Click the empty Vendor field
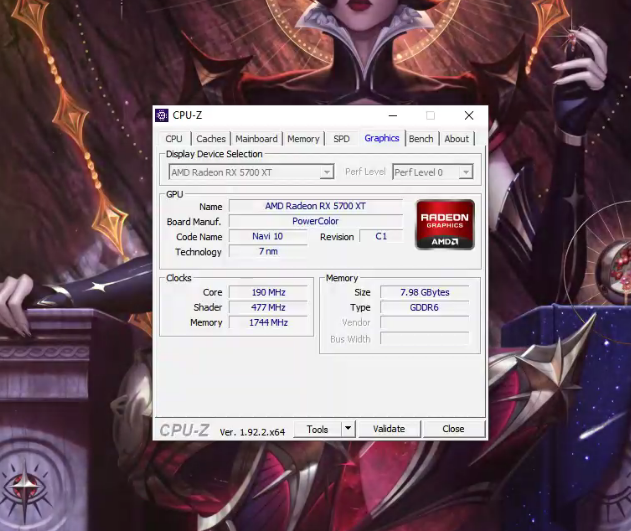This screenshot has height=531, width=631. click(425, 323)
